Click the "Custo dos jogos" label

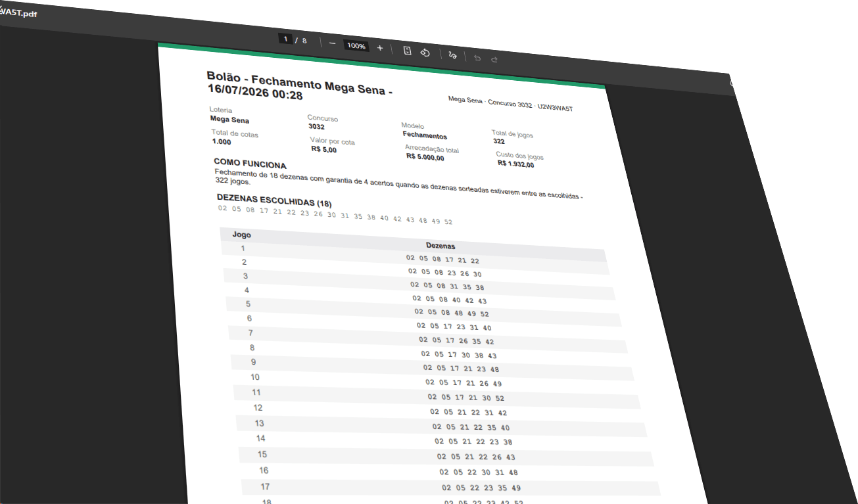pos(520,156)
